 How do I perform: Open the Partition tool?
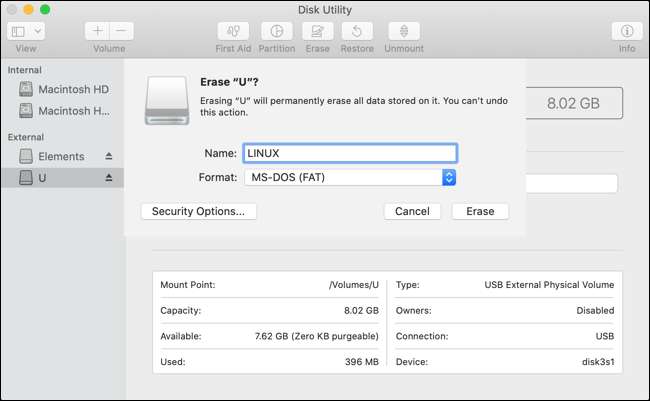(x=276, y=31)
